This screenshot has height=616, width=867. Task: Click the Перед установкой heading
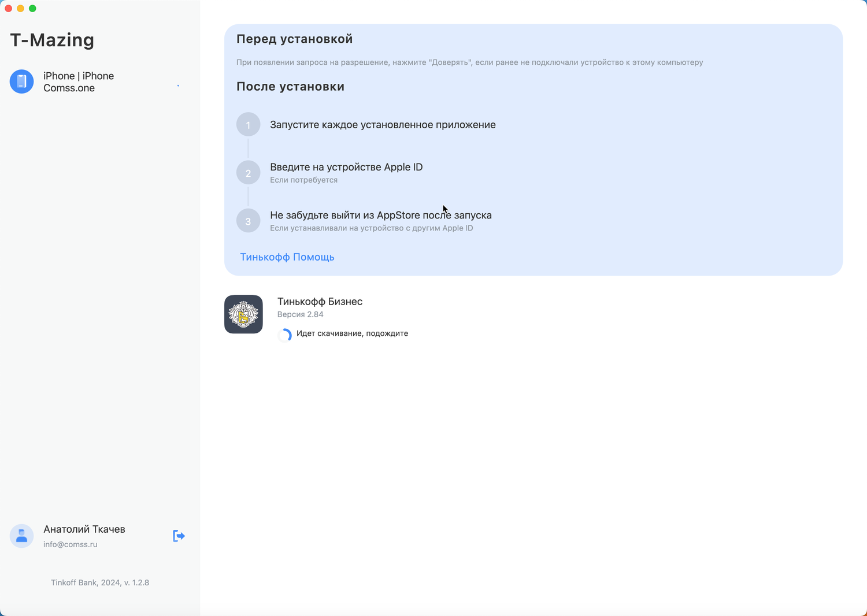pos(294,39)
